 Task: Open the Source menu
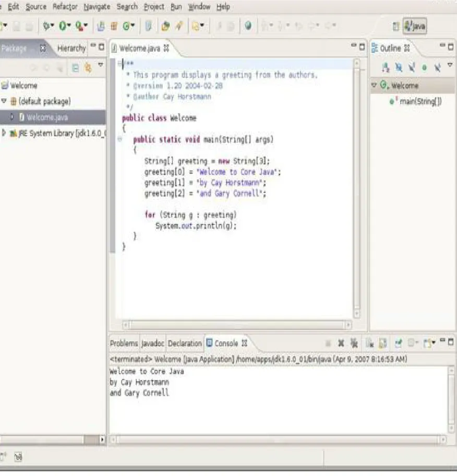coord(36,7)
